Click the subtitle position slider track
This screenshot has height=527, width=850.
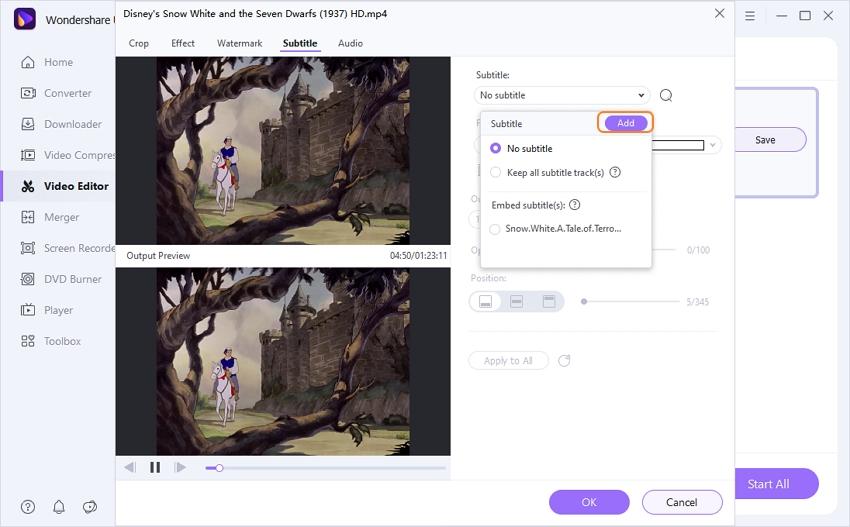pos(630,301)
